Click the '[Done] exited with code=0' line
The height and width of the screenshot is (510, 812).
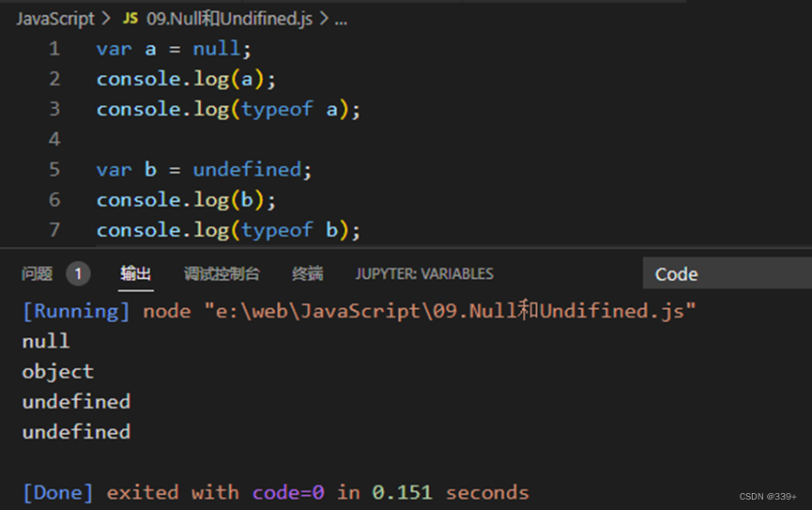276,492
